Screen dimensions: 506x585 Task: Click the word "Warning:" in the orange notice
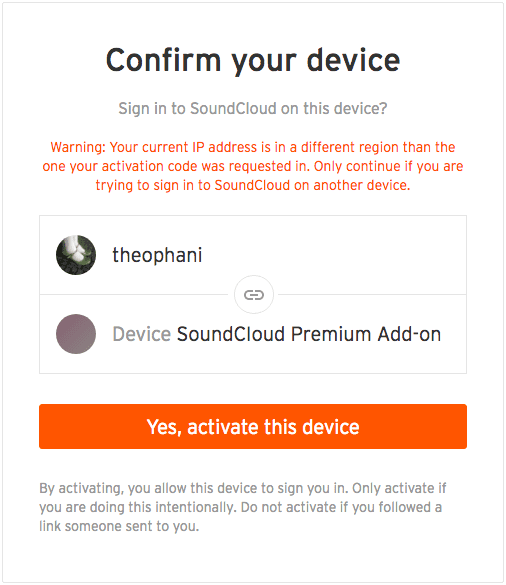pyautogui.click(x=78, y=147)
